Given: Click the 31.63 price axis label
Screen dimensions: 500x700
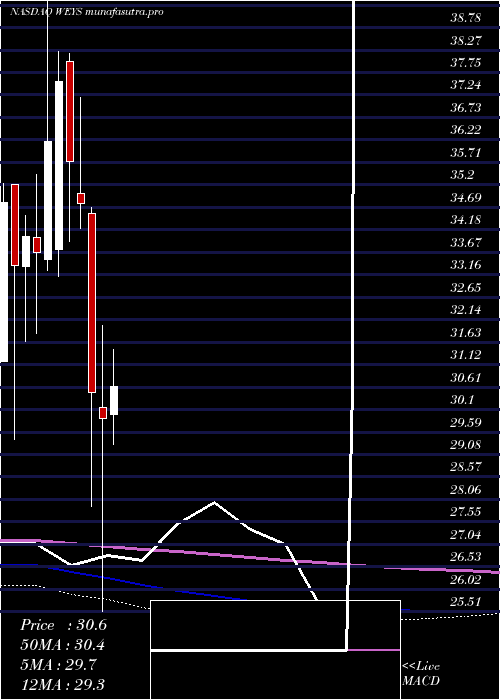Looking at the screenshot, I should tap(466, 333).
